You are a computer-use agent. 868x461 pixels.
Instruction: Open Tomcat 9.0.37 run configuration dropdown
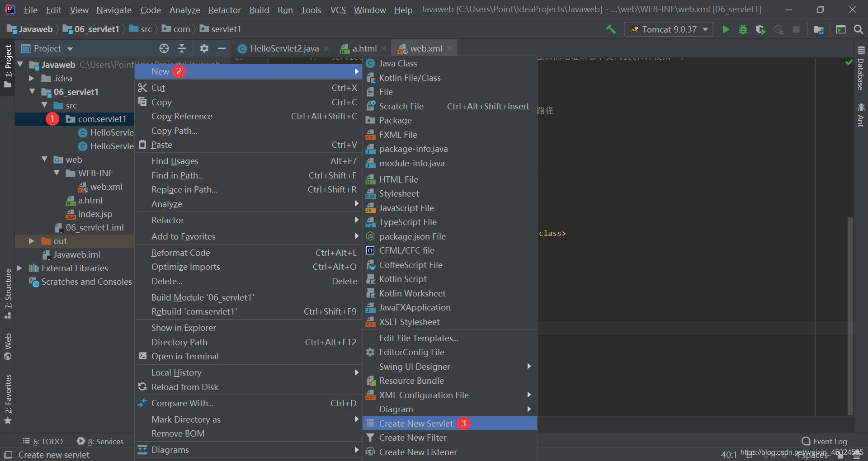pyautogui.click(x=669, y=29)
